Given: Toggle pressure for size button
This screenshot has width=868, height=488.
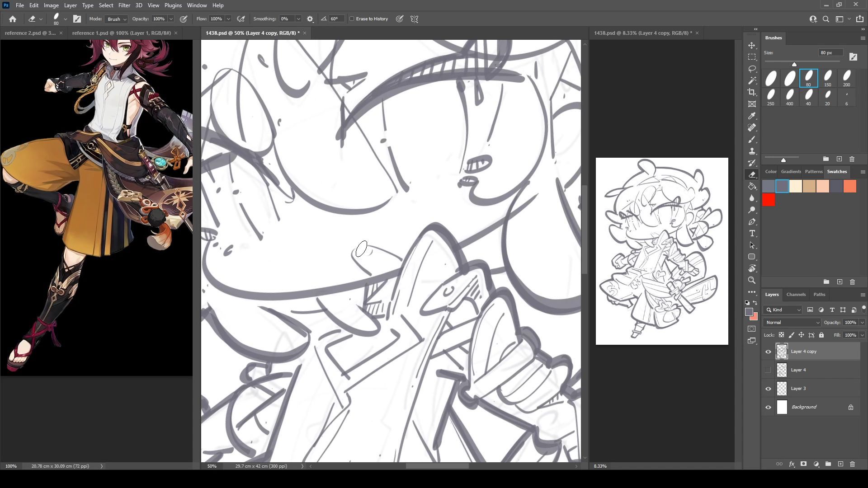Looking at the screenshot, I should click(x=400, y=19).
